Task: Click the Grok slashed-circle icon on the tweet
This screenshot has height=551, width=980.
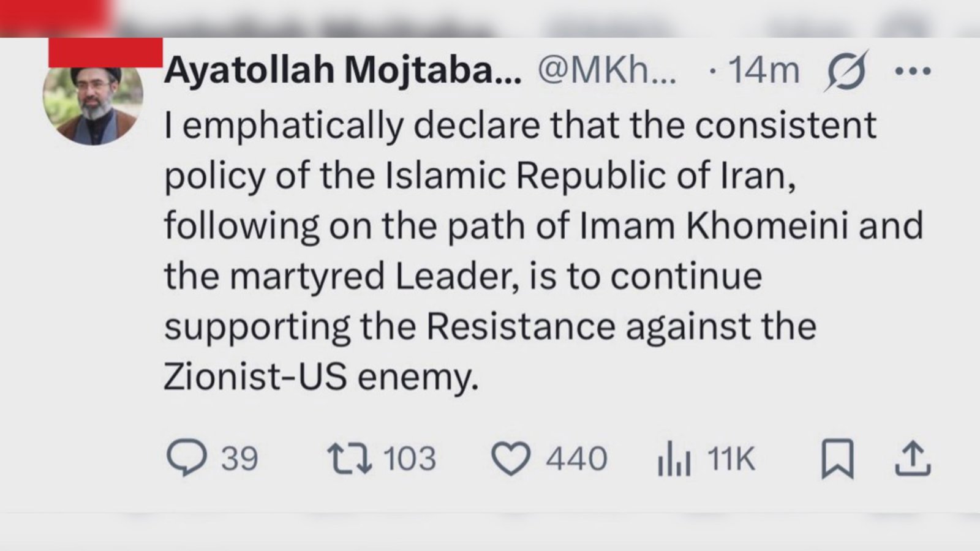Action: click(x=847, y=70)
